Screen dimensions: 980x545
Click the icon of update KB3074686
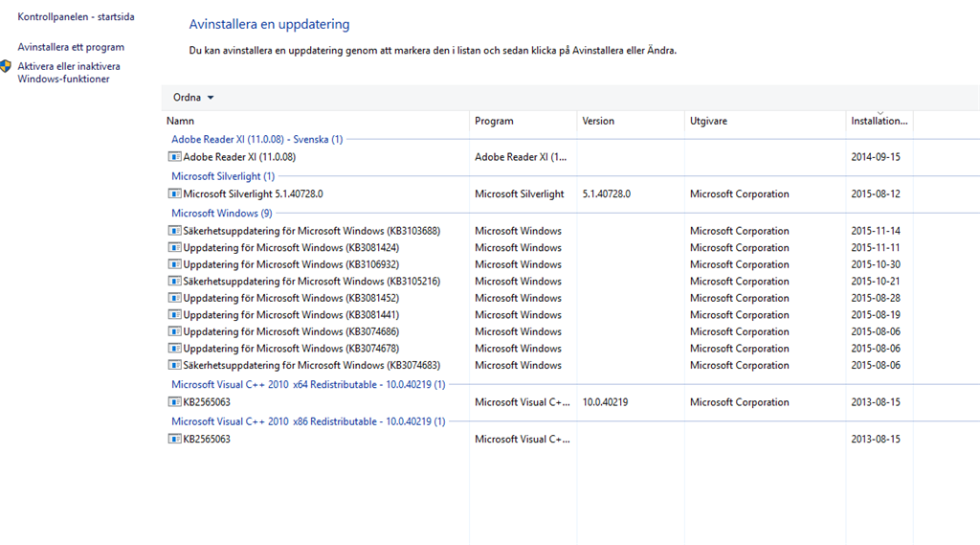point(174,331)
